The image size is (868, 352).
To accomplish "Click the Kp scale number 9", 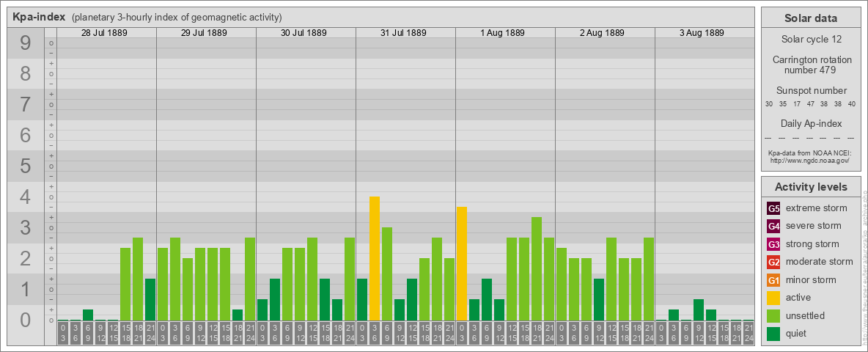I will click(x=26, y=43).
